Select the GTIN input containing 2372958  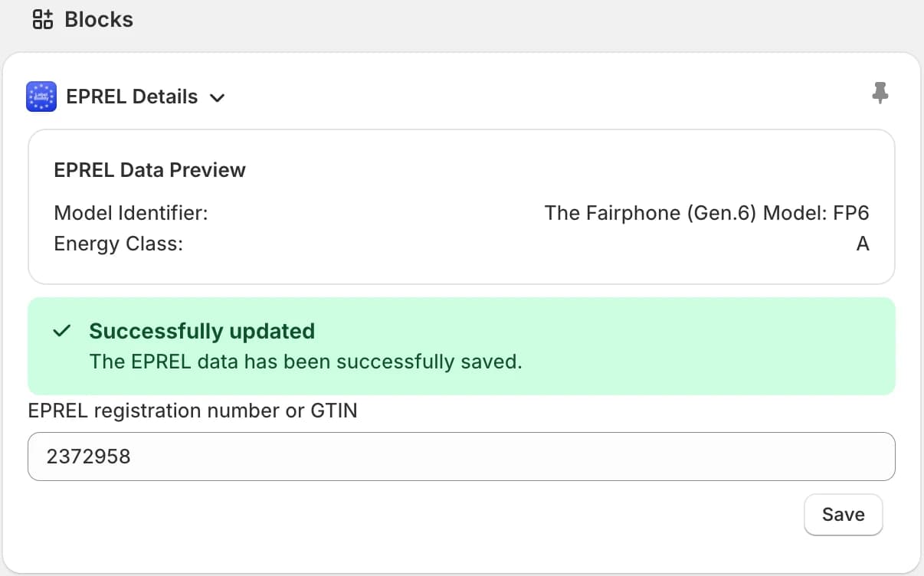click(461, 456)
